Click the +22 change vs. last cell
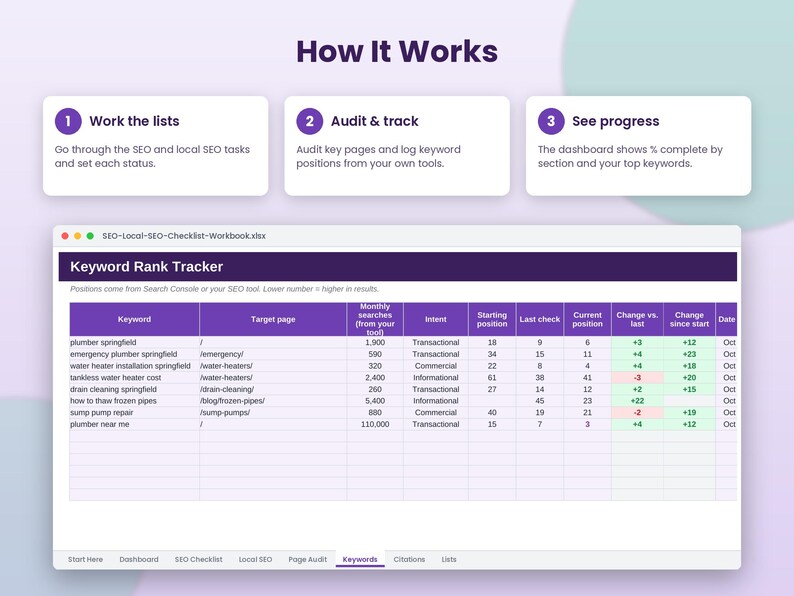The image size is (794, 596). point(637,401)
